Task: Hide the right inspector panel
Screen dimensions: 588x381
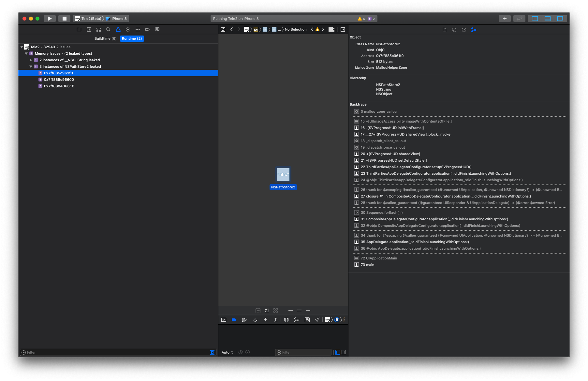Action: point(560,19)
